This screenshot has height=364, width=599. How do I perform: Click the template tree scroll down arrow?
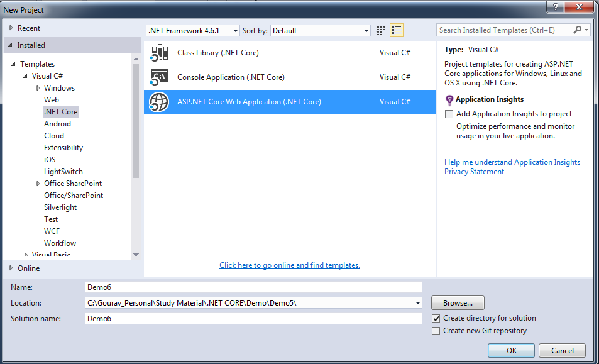[136, 255]
